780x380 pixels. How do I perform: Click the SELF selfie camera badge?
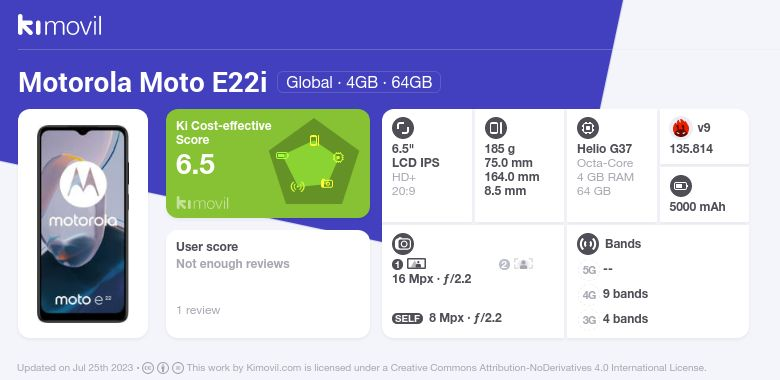(407, 318)
